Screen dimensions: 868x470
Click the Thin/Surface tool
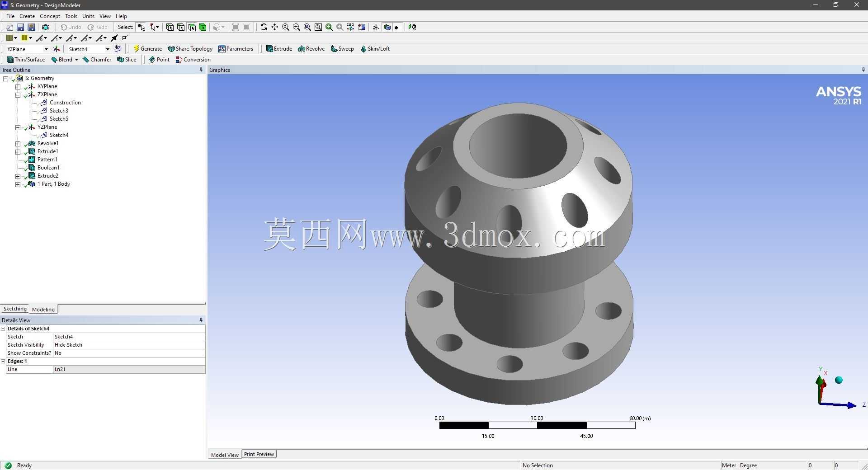(x=26, y=60)
